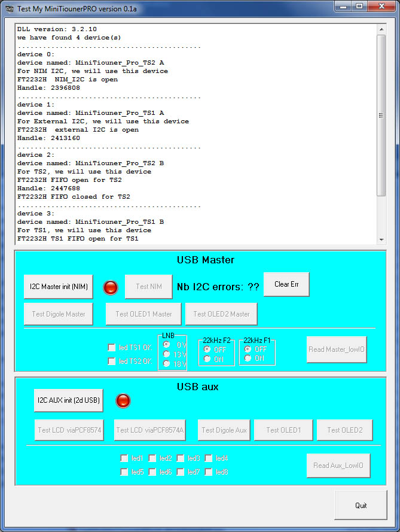Image resolution: width=400 pixels, height=532 pixels.
Task: Click the Test OLED1 button in USB aux
Action: [283, 430]
